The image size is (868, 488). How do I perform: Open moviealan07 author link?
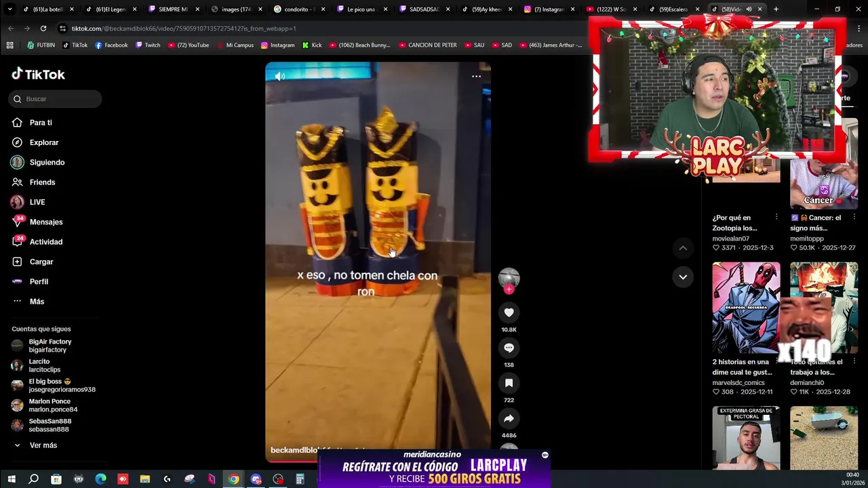tap(730, 239)
